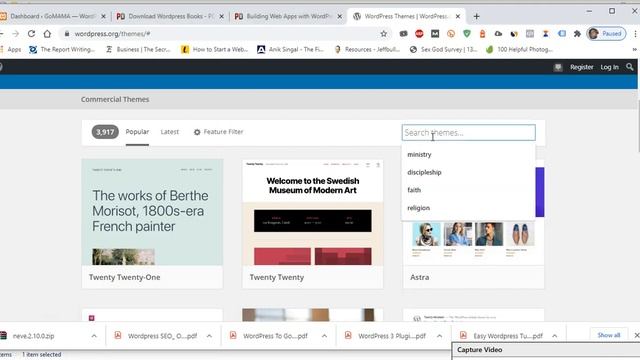
Task: Open Anik Singal bookmark
Action: [290, 49]
